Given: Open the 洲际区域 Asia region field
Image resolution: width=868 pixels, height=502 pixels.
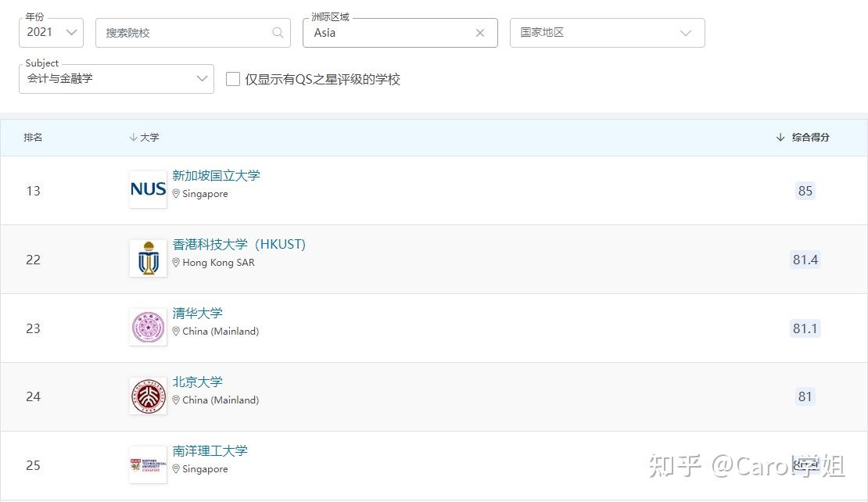Looking at the screenshot, I should pyautogui.click(x=400, y=33).
